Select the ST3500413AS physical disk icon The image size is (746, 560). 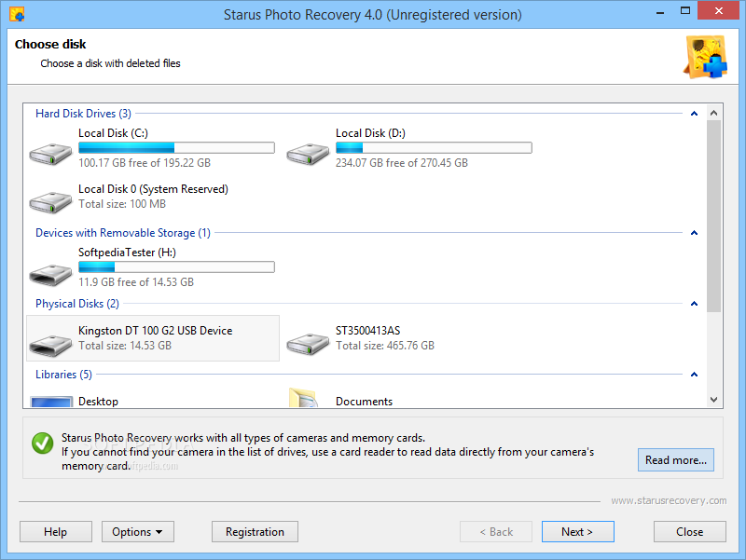[308, 344]
